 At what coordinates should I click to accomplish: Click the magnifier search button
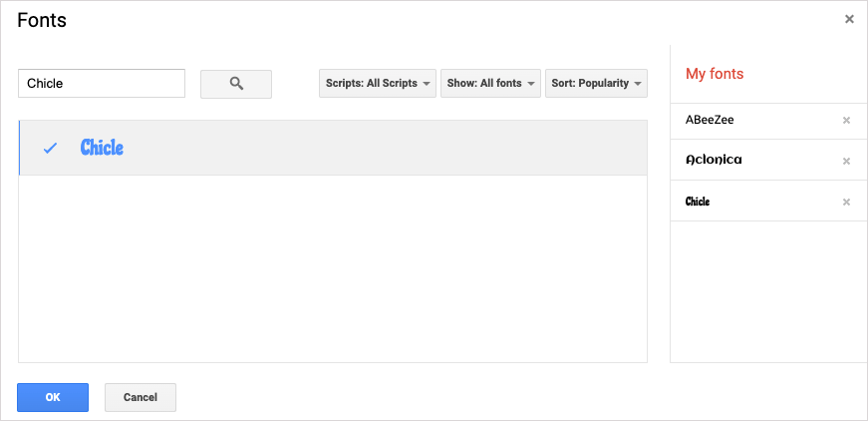click(x=236, y=84)
